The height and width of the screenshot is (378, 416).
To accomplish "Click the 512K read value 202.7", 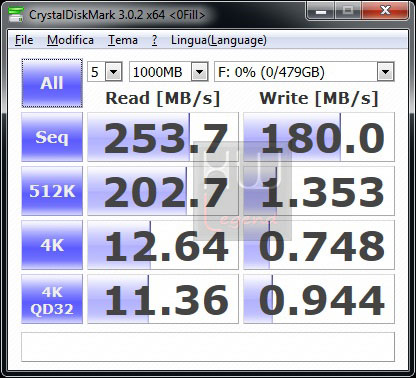I will coord(163,191).
